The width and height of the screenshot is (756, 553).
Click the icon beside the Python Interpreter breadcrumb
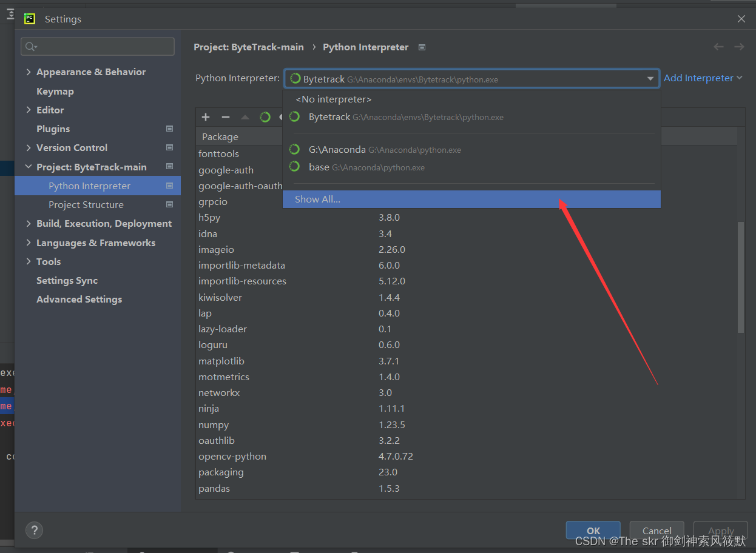pos(422,47)
